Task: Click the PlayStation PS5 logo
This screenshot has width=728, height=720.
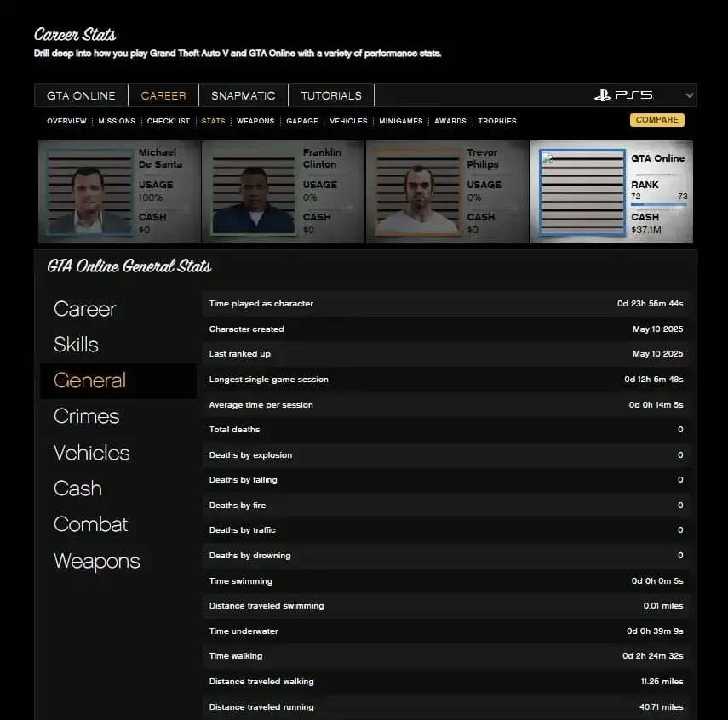Action: tap(623, 95)
